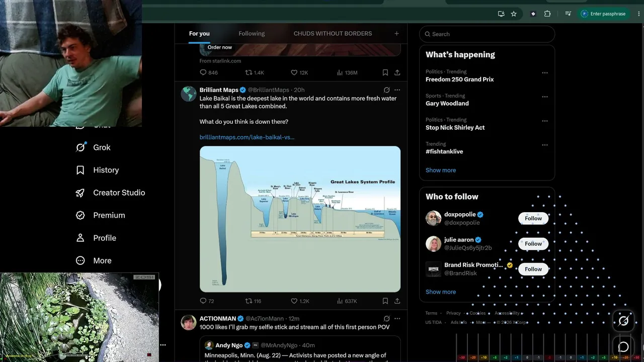Open the From starlink.com source link
The height and width of the screenshot is (362, 644).
220,61
